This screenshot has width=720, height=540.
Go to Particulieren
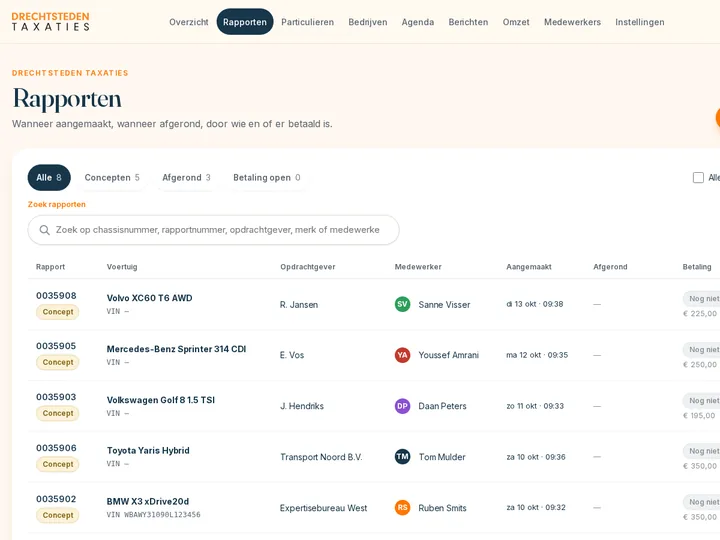point(308,22)
